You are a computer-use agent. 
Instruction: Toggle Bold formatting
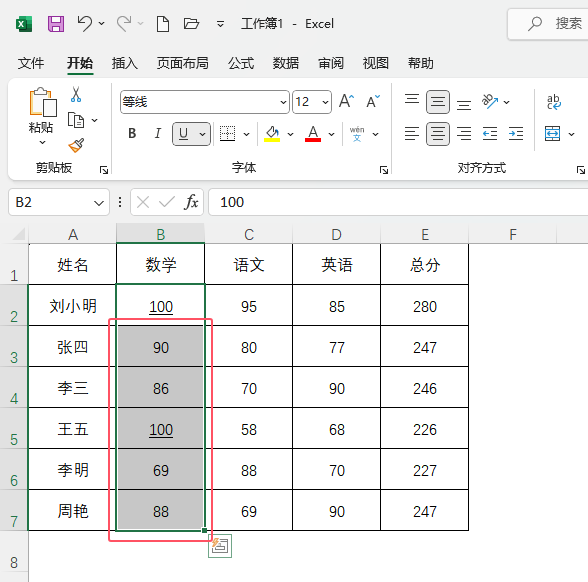[132, 134]
